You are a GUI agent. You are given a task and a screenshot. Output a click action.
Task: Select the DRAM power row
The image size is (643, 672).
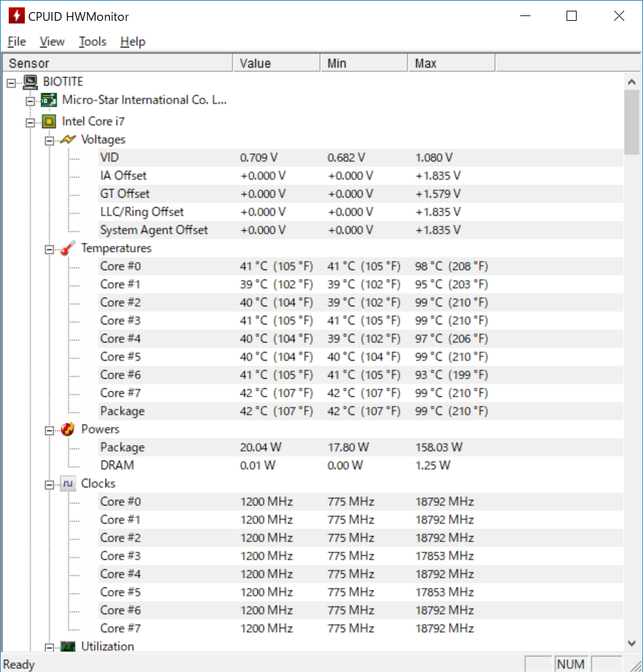pos(360,465)
